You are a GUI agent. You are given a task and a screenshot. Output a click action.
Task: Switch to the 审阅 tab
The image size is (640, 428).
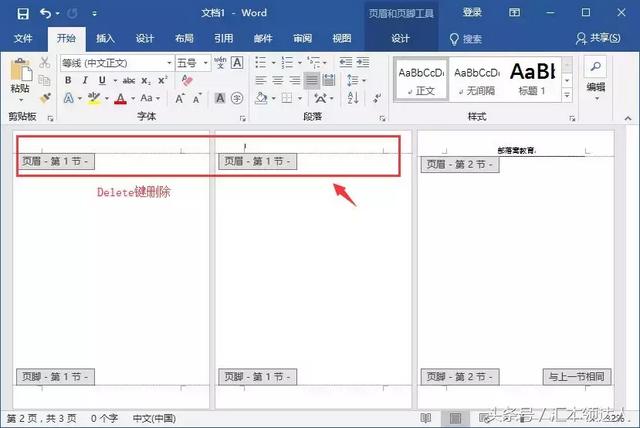(x=302, y=39)
